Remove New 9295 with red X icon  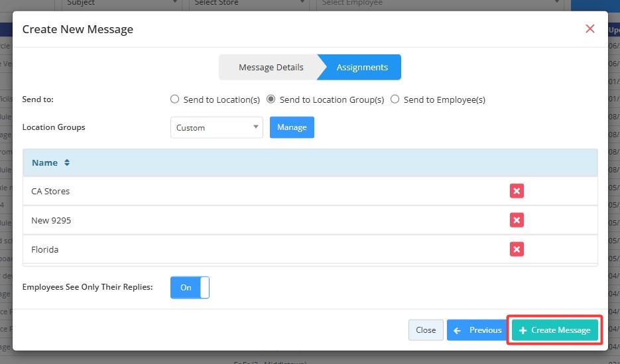(x=517, y=220)
